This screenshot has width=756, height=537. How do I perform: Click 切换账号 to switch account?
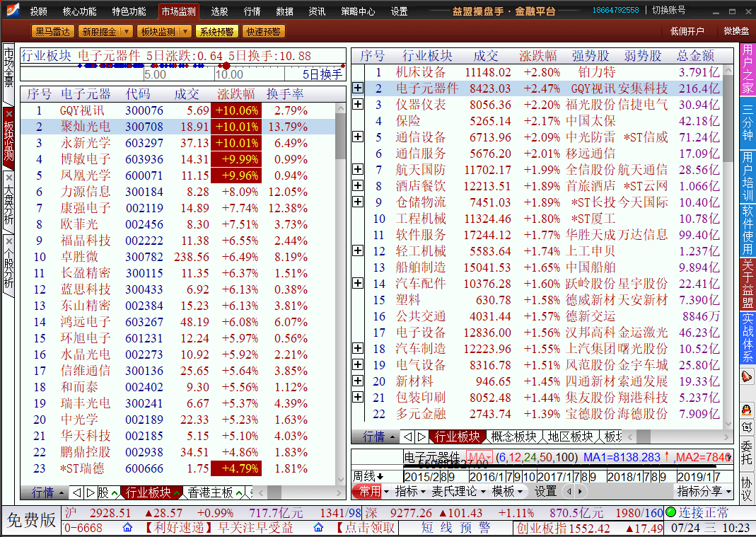point(669,10)
